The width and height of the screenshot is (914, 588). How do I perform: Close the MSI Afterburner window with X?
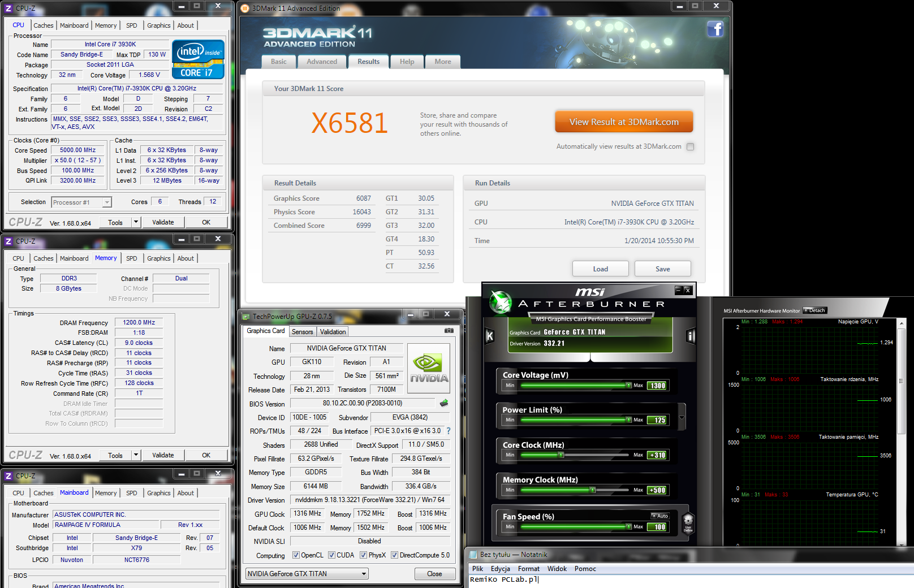(x=688, y=290)
